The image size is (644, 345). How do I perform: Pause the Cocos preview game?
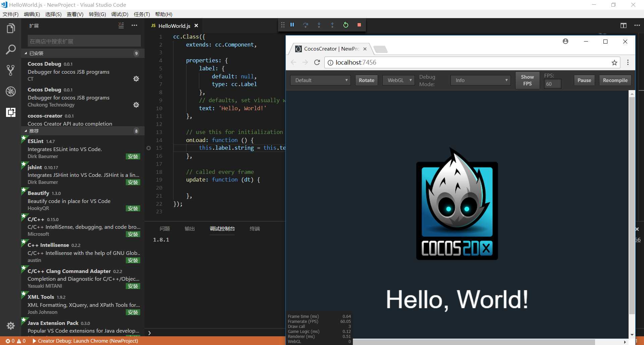(584, 80)
